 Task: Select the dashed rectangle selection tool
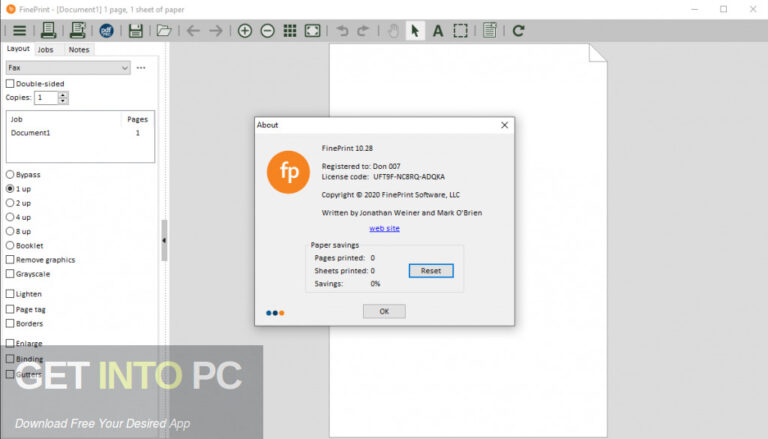(460, 31)
